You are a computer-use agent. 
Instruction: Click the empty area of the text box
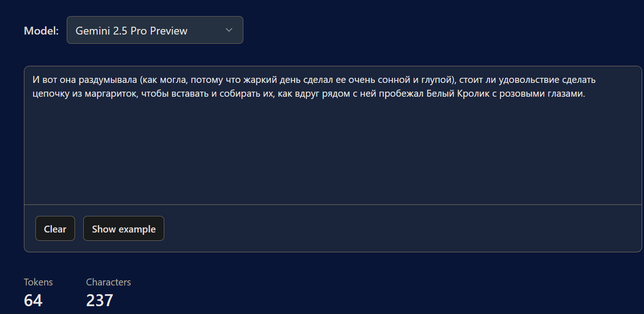coord(332,152)
